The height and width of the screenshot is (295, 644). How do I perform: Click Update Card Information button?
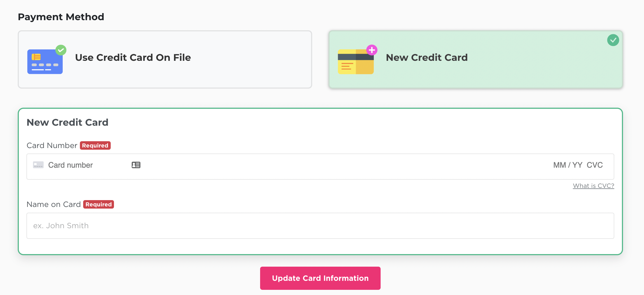[320, 278]
